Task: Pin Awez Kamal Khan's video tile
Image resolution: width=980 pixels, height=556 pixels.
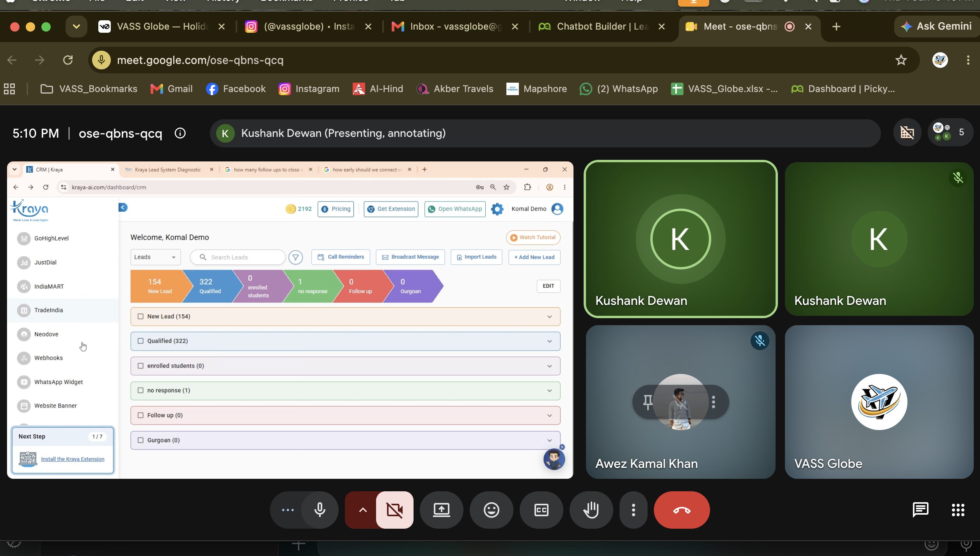Action: (x=648, y=402)
